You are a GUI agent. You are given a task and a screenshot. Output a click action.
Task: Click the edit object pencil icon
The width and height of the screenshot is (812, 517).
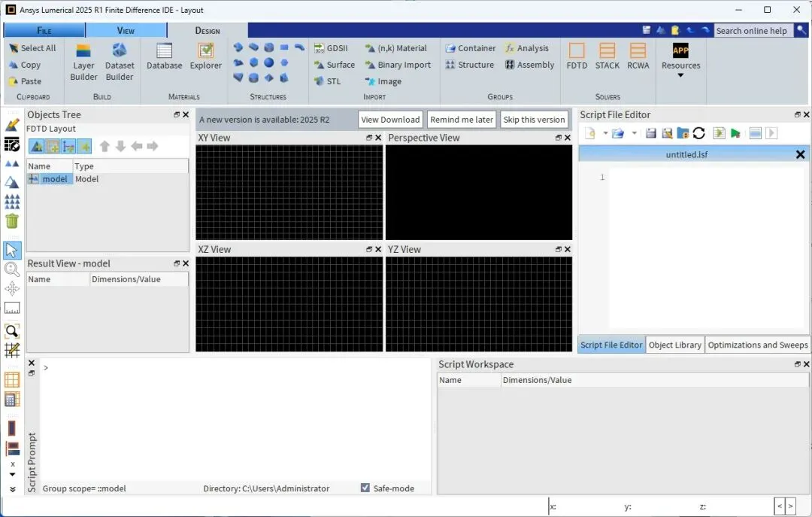point(12,124)
